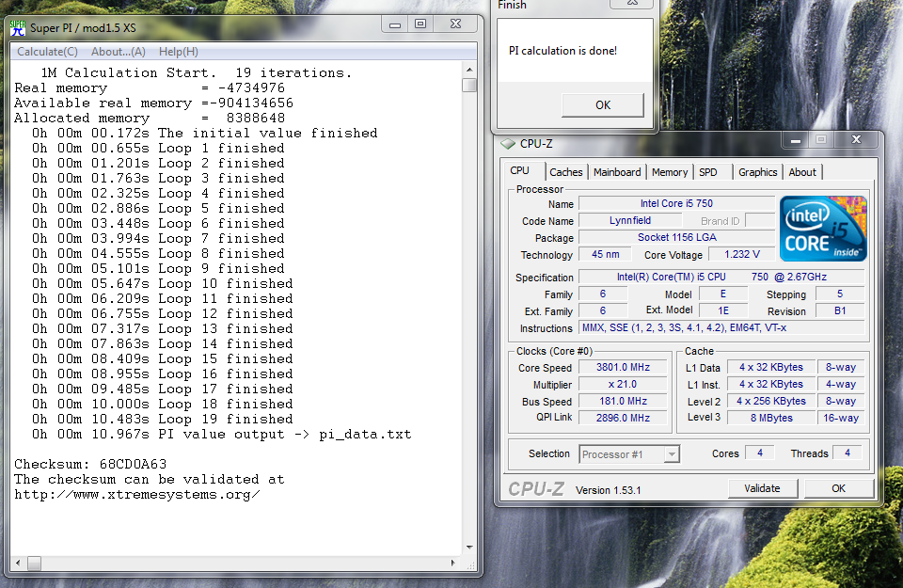Click the Level 3 associativity value 16-way
This screenshot has height=588, width=903.
[841, 418]
